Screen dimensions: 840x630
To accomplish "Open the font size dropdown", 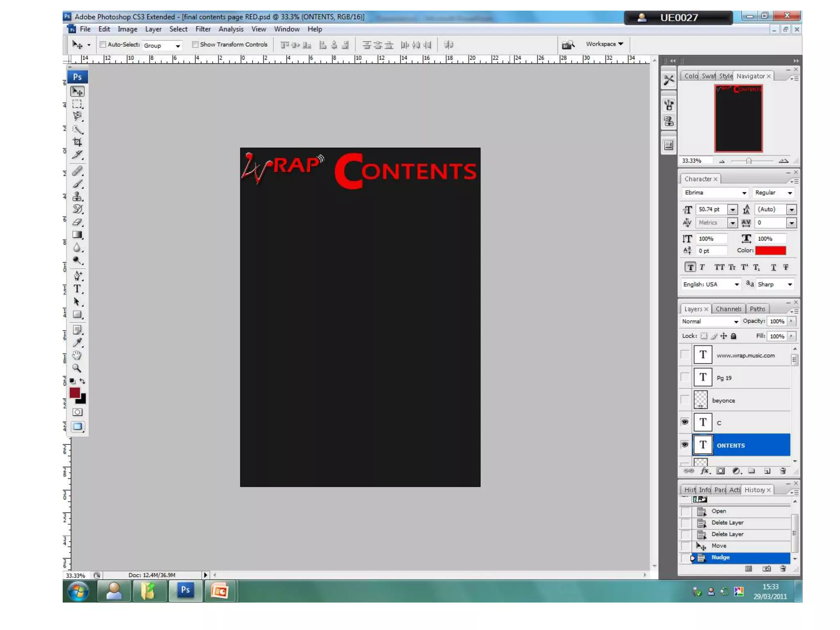I will point(733,210).
